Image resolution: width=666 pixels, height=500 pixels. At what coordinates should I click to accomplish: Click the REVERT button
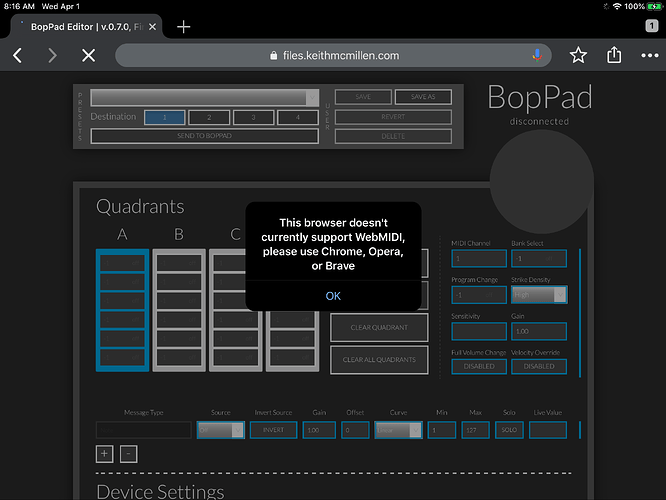393,117
